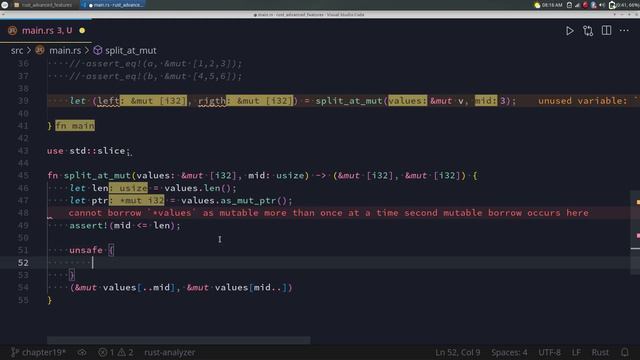
Task: Click 'use std::slice' on line 43
Action: pyautogui.click(x=86, y=151)
